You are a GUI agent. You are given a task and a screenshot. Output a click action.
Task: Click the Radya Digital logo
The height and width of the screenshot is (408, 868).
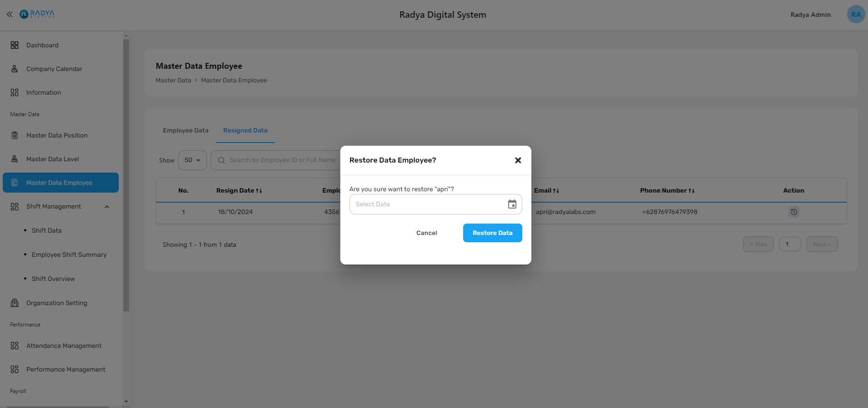click(37, 14)
